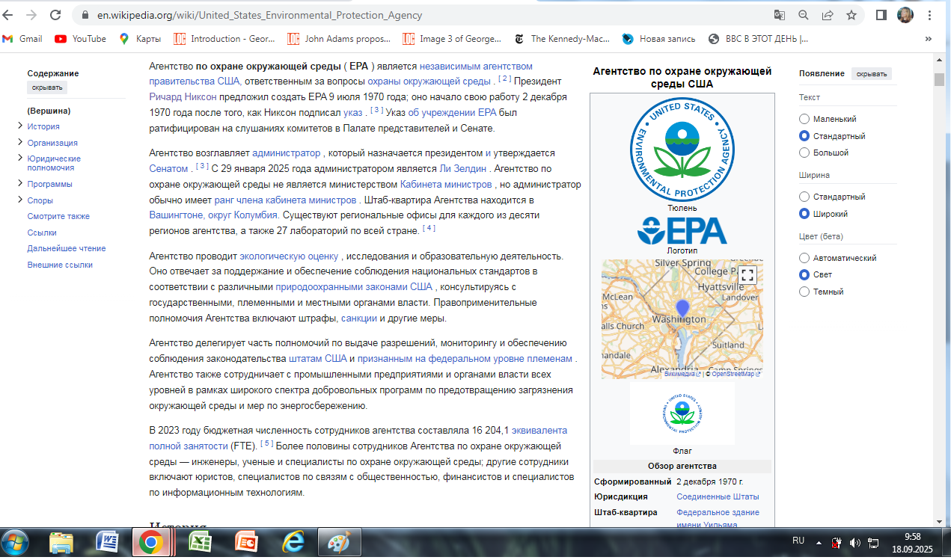Toggle the browser side panel icon
This screenshot has height=560, width=951.
(x=881, y=15)
